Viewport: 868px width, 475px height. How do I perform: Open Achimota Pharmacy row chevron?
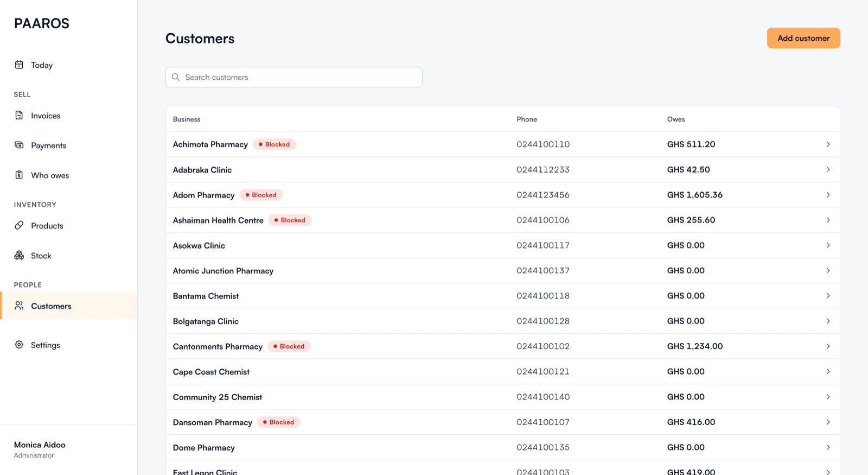[828, 144]
